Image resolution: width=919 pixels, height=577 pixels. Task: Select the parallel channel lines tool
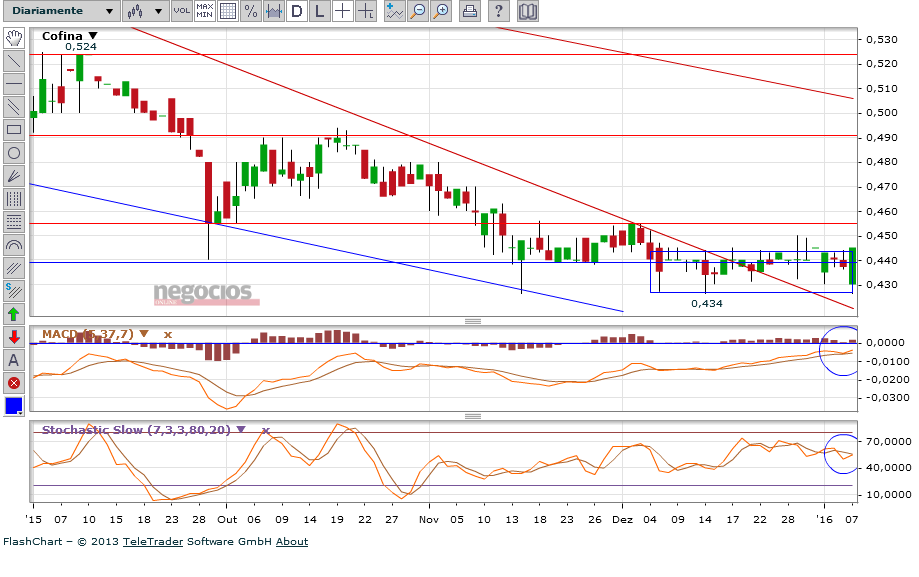tap(14, 107)
